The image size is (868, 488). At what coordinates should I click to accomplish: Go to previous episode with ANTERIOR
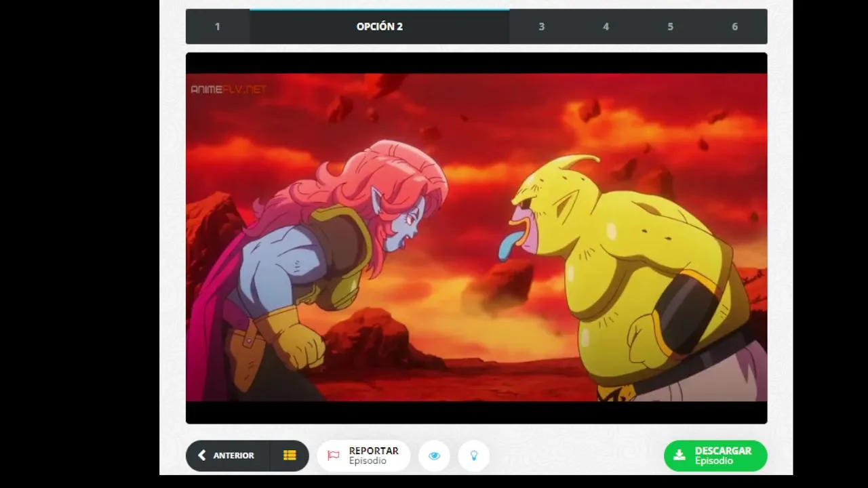228,455
